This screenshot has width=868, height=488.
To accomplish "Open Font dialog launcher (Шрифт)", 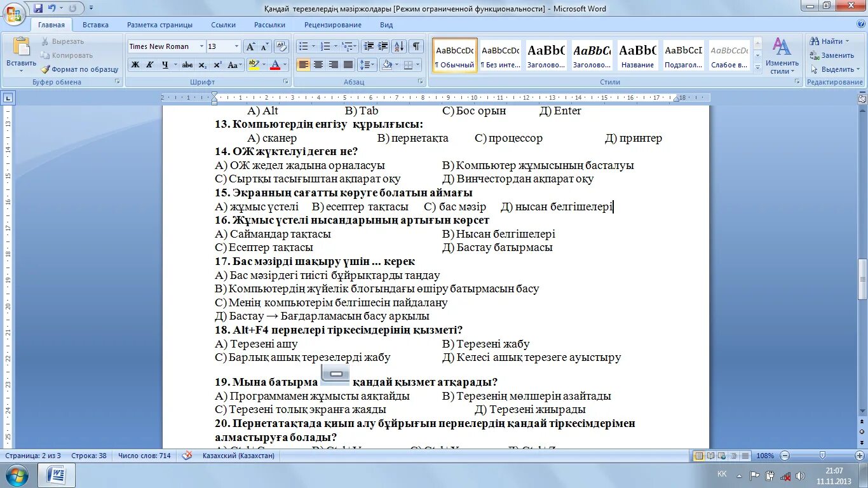I will (285, 82).
